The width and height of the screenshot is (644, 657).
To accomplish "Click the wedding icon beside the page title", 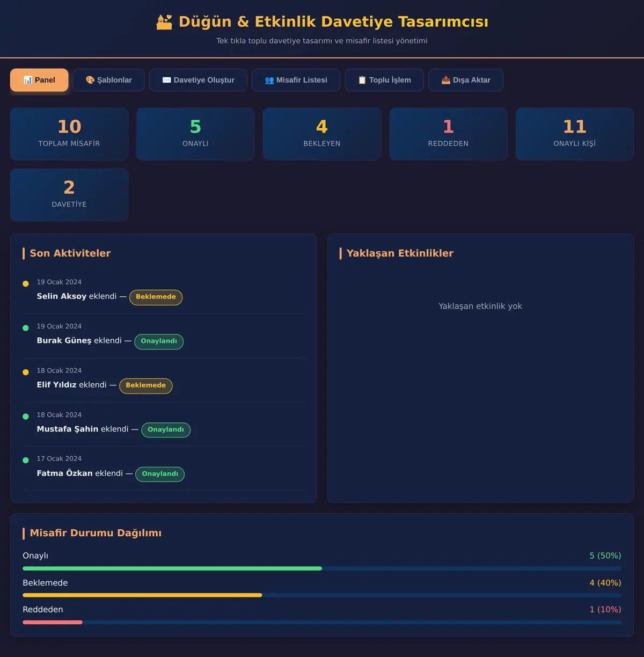I will pyautogui.click(x=164, y=22).
